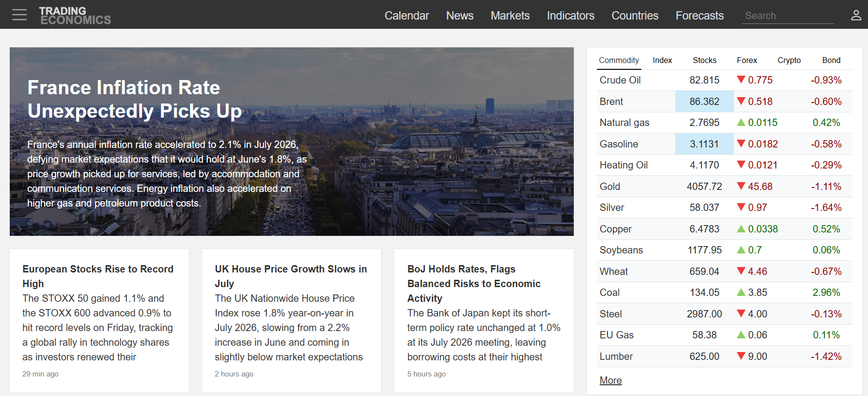Open the Gasoline commodity link

pos(619,144)
